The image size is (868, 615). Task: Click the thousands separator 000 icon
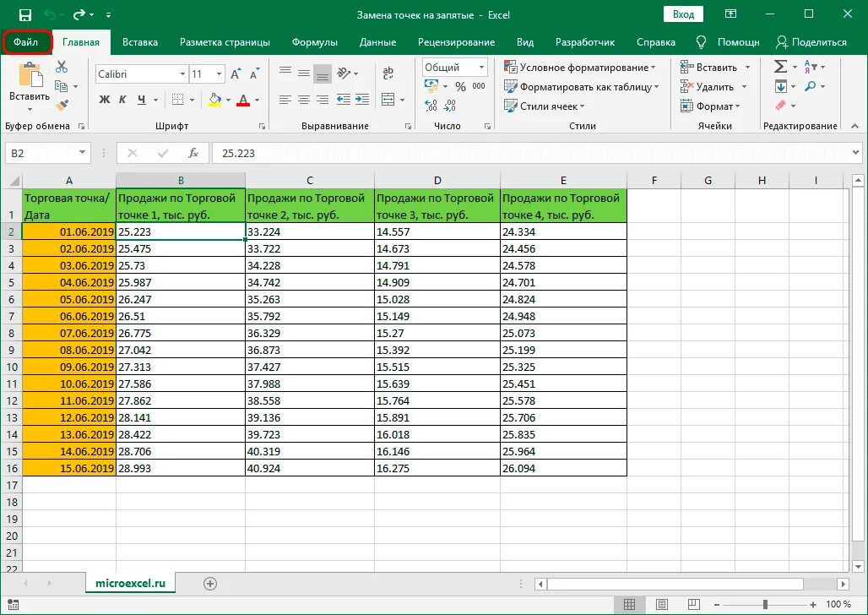tap(479, 86)
